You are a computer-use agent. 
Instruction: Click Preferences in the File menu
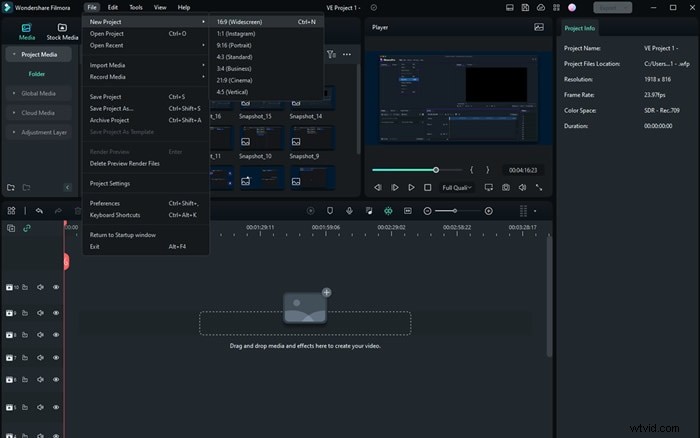pos(105,203)
